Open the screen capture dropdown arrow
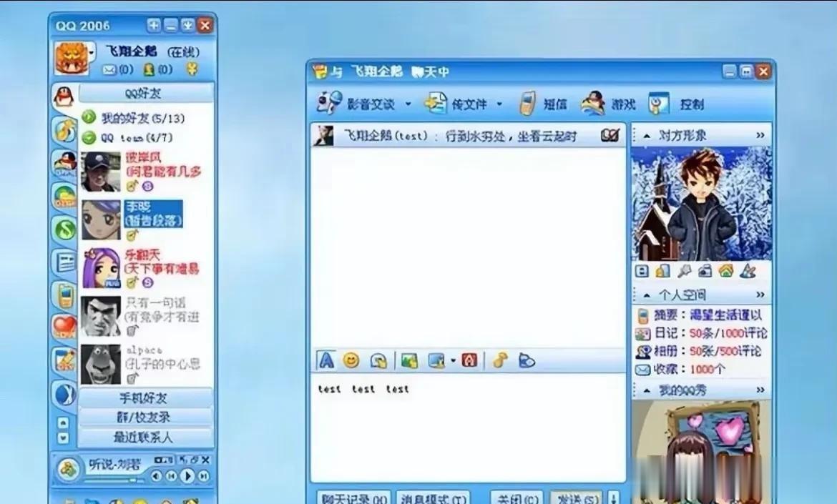 pos(453,361)
